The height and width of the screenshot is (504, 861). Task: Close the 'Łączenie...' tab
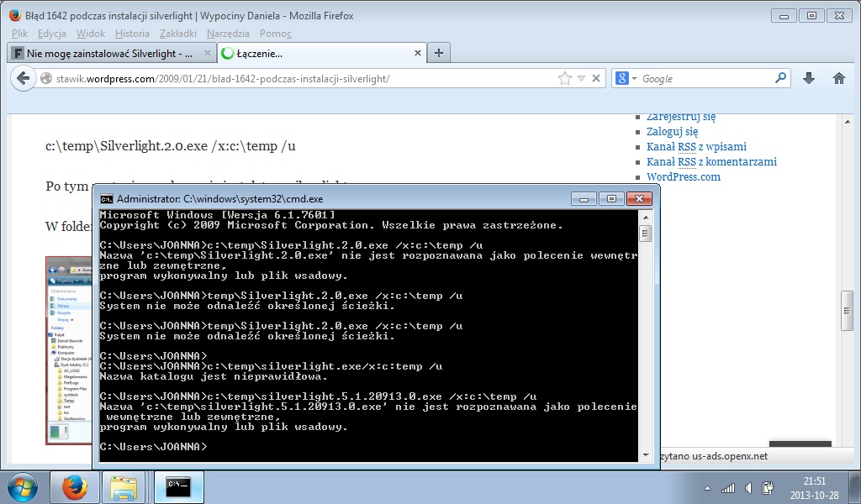point(417,53)
